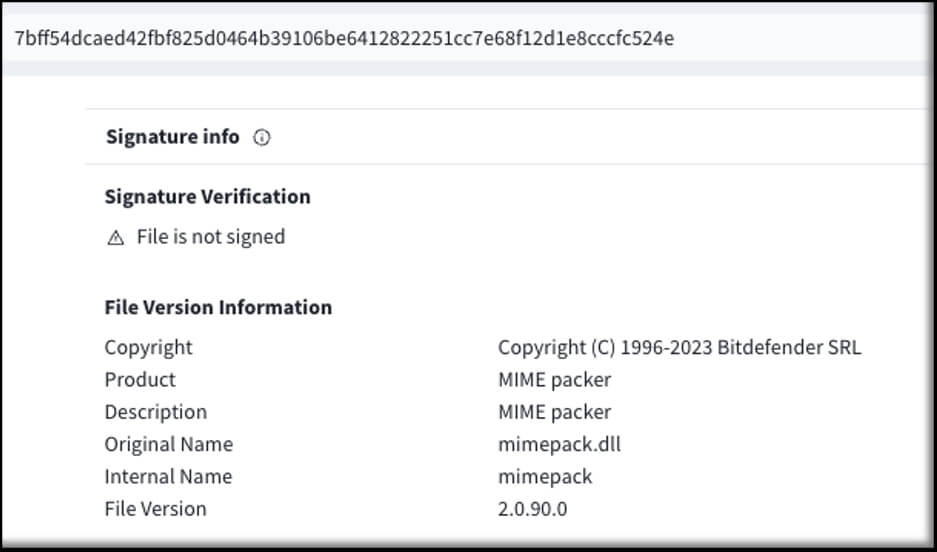Click the year range 1996-2023 in copyright

pyautogui.click(x=666, y=348)
